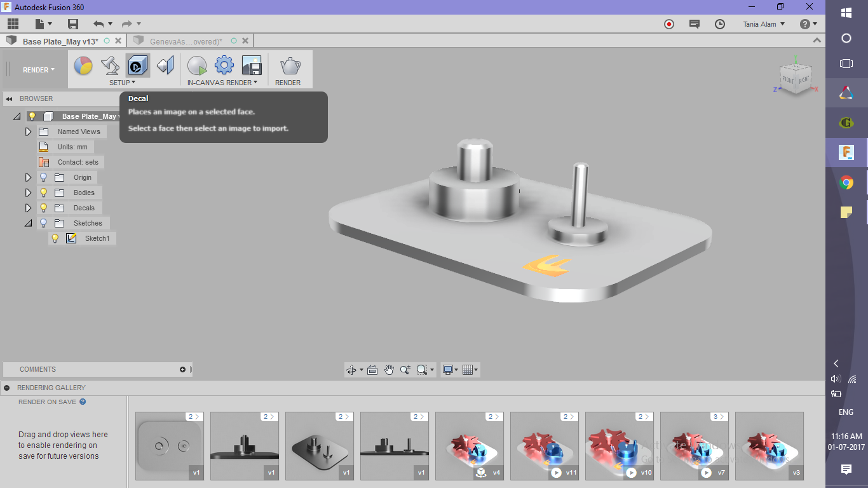Expand the Decals folder

pyautogui.click(x=28, y=208)
